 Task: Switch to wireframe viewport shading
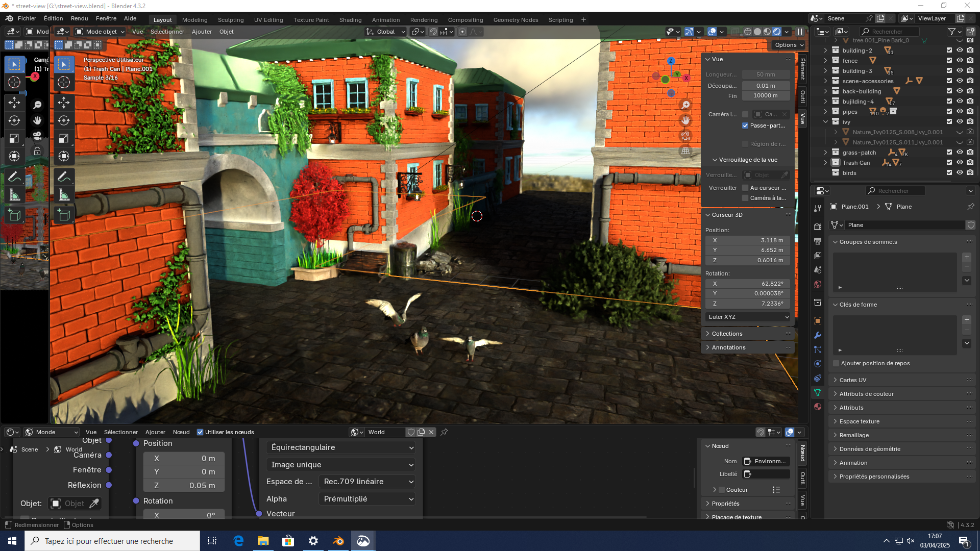tap(748, 32)
